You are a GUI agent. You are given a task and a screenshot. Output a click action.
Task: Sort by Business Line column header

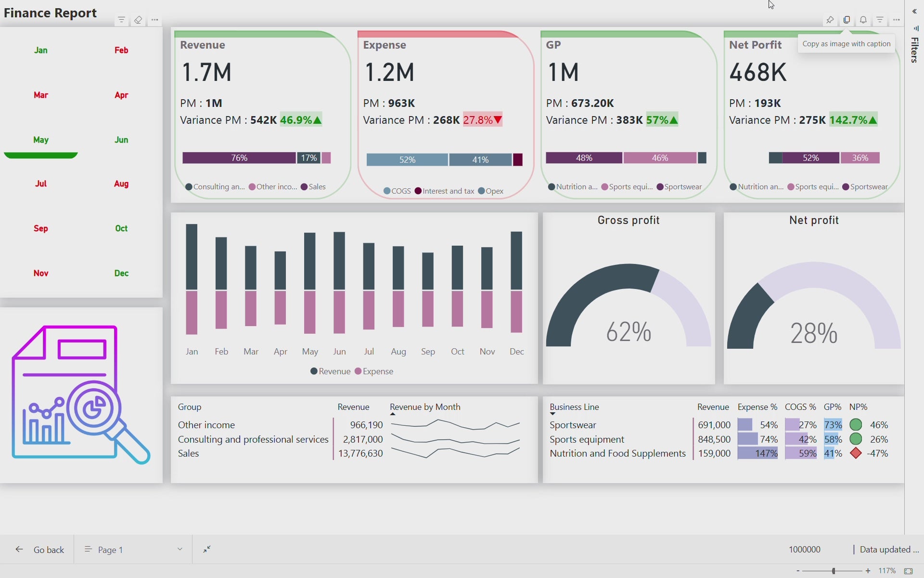pos(574,407)
